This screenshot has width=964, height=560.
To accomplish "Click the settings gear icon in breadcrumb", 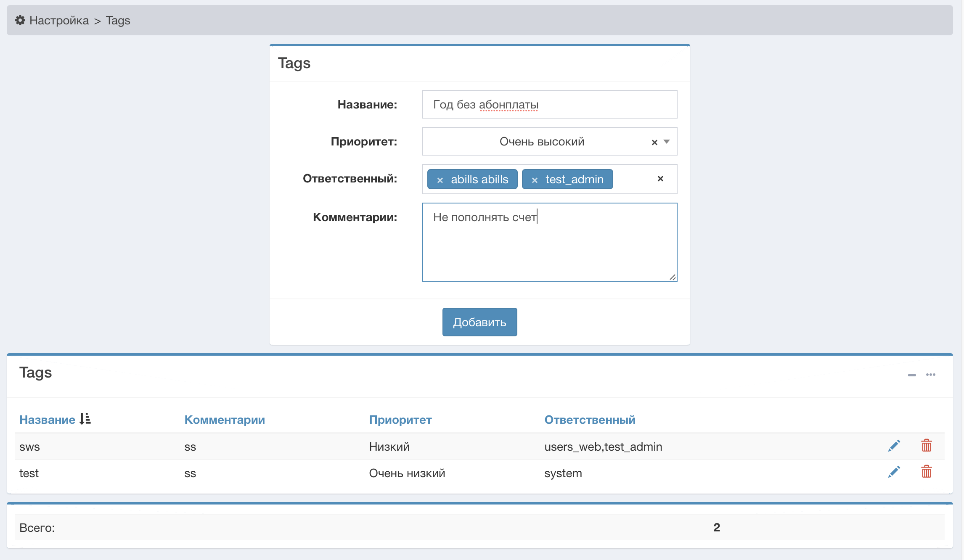I will [x=20, y=20].
